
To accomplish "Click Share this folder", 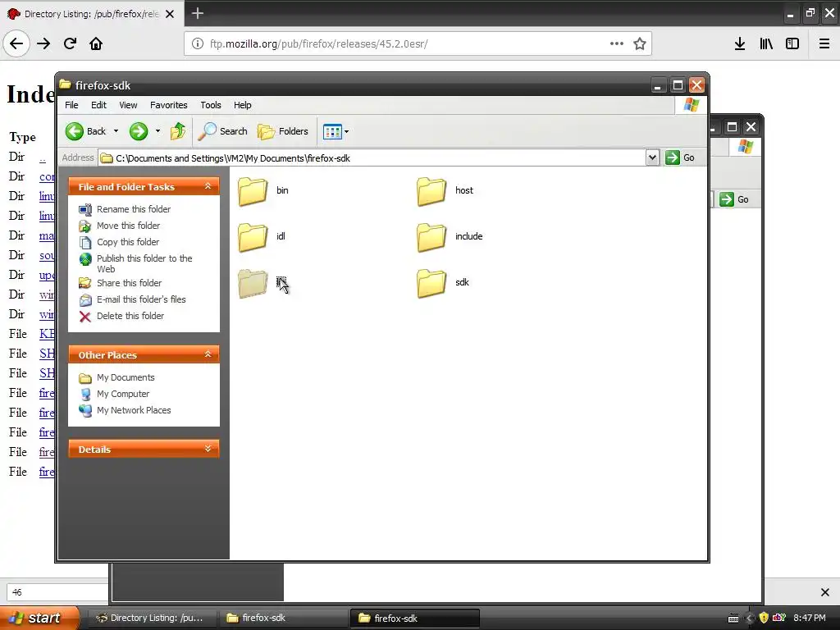I will coord(120,283).
